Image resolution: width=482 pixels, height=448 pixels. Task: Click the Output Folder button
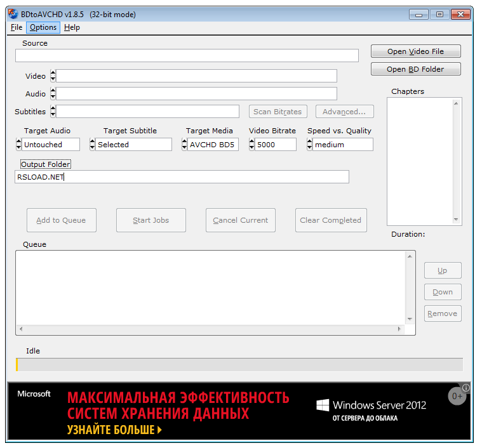46,164
